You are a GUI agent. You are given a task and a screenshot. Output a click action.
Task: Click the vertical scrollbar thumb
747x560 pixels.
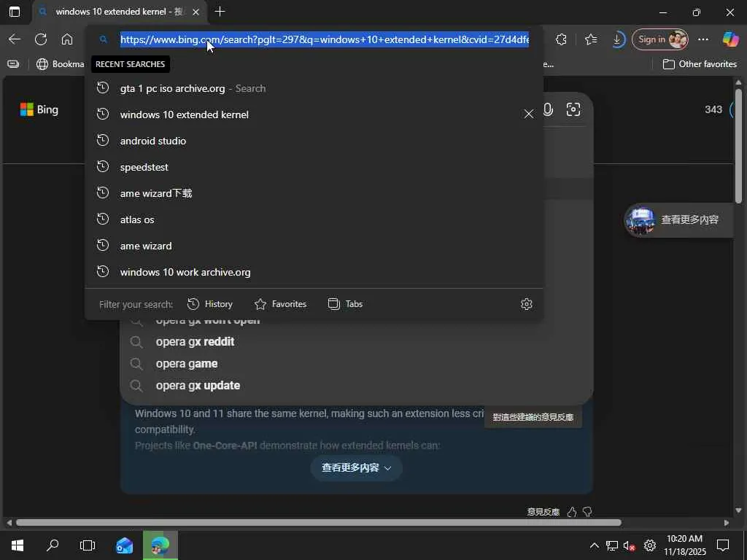click(738, 145)
